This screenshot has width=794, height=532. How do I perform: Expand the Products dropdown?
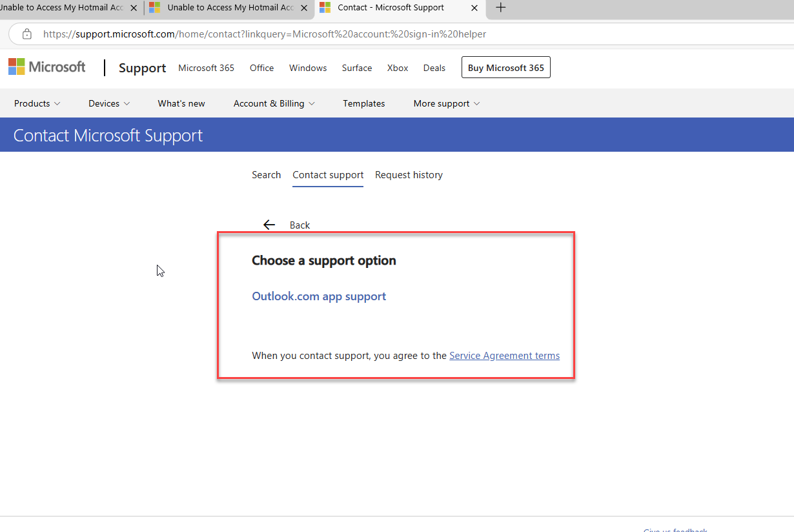point(37,103)
